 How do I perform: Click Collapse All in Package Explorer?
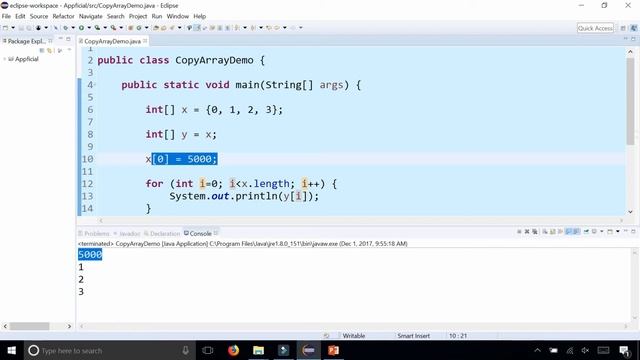[x=42, y=50]
